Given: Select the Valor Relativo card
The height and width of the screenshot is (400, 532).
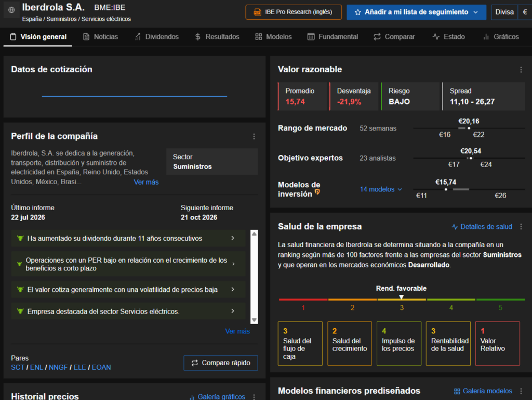Looking at the screenshot, I should 497,344.
